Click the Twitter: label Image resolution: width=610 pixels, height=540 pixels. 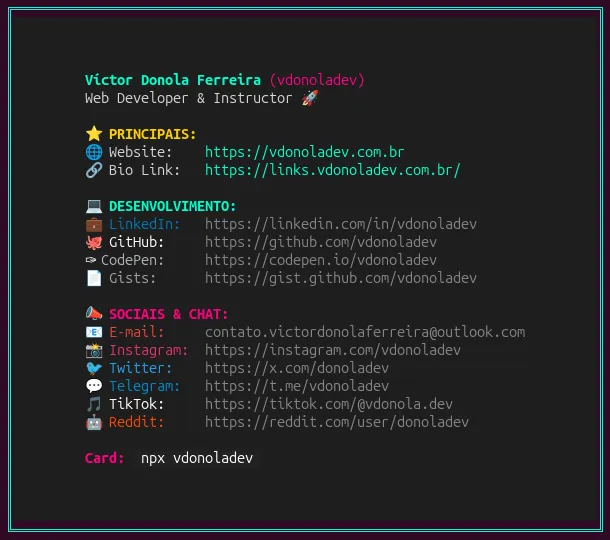point(140,368)
